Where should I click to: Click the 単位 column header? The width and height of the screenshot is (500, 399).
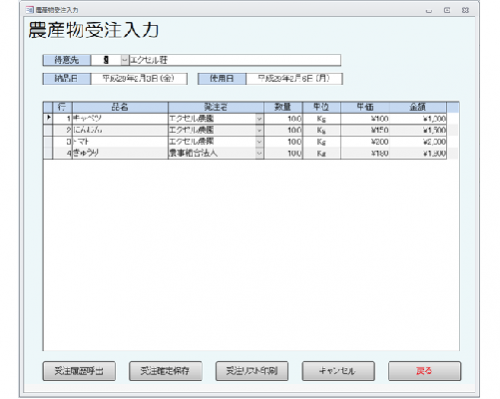pyautogui.click(x=321, y=107)
